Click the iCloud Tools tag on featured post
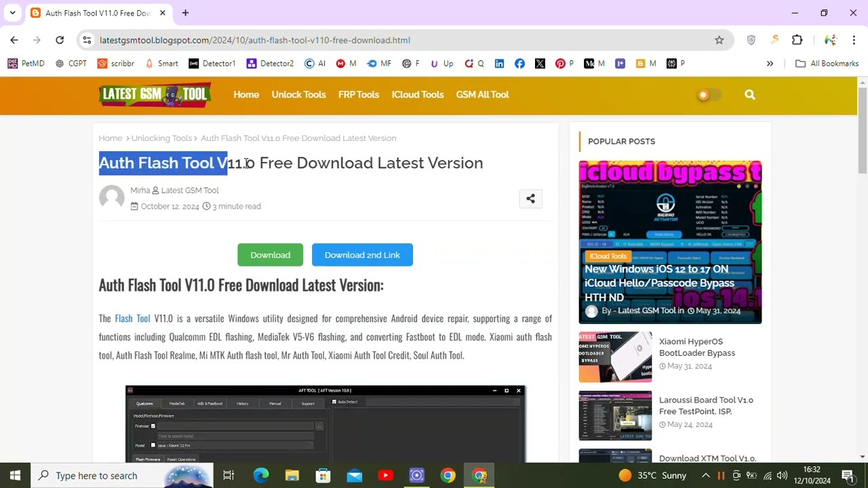The height and width of the screenshot is (488, 868). coord(608,256)
